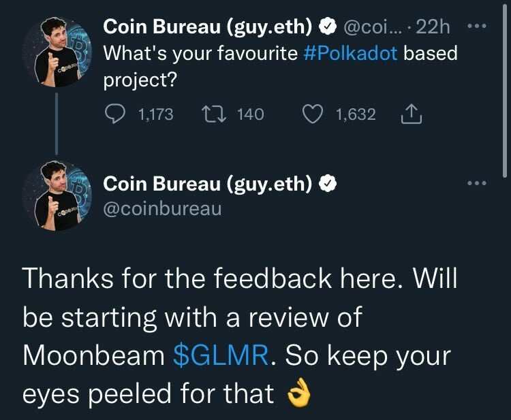Screen dimensions: 511x420
Task: Click the 1,173 replies count
Action: click(x=155, y=114)
